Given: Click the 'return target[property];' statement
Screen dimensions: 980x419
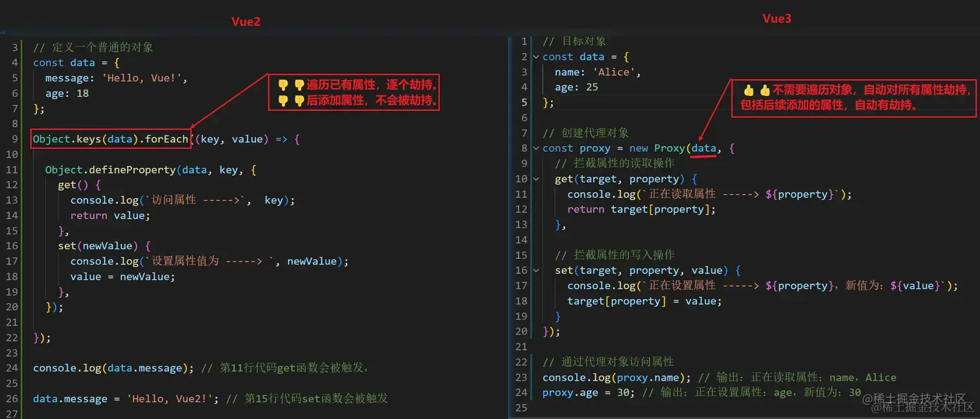Looking at the screenshot, I should pyautogui.click(x=642, y=210).
